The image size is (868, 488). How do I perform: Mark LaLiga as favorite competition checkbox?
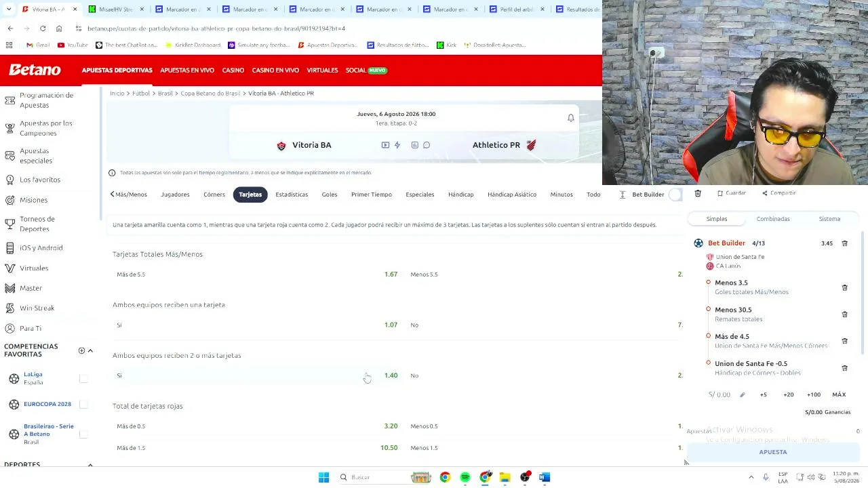coord(83,378)
